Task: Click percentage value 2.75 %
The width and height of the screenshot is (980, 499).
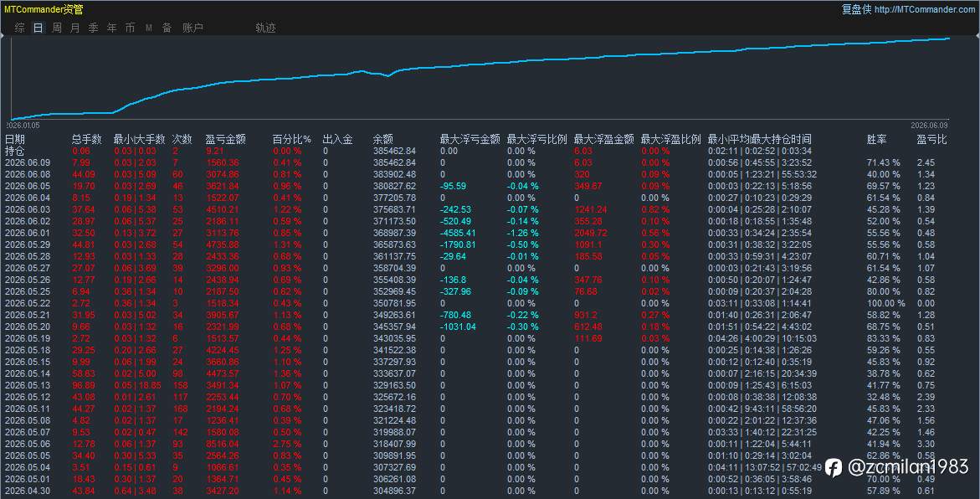Action: [x=287, y=444]
